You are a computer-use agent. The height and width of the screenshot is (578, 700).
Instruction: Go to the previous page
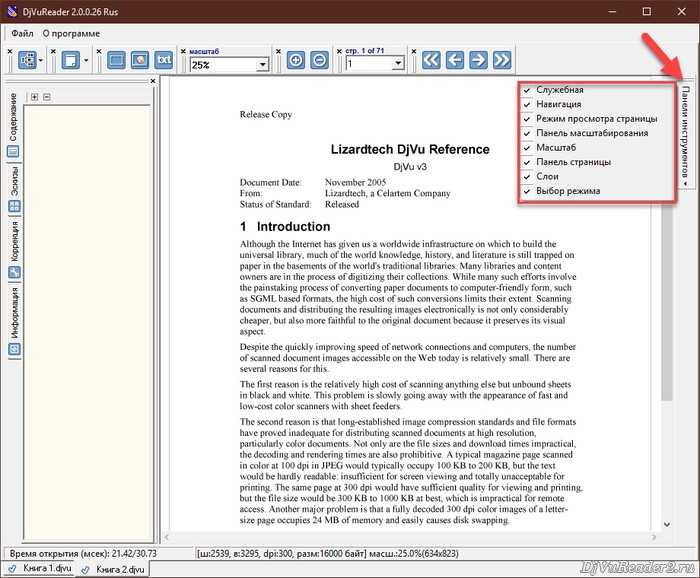(x=454, y=60)
